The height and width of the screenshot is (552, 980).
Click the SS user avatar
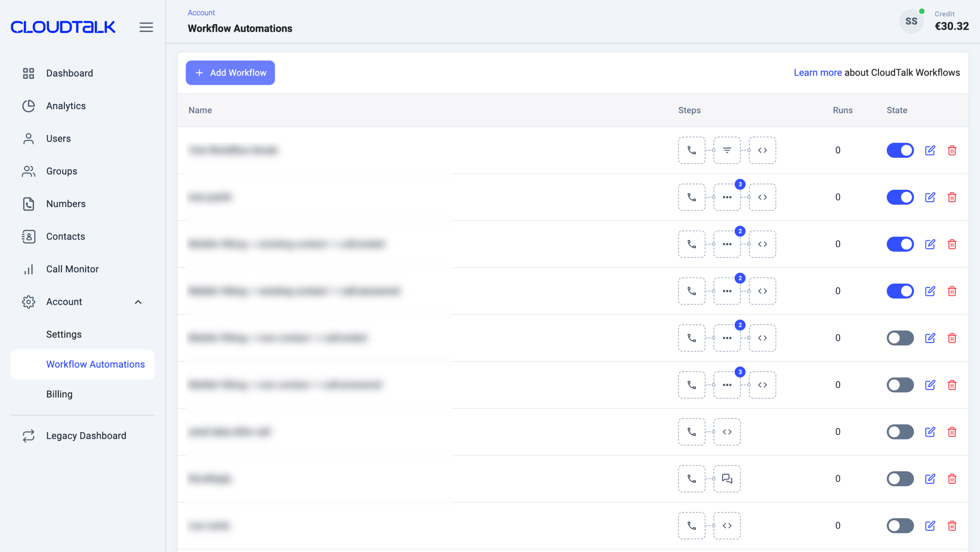pos(911,21)
